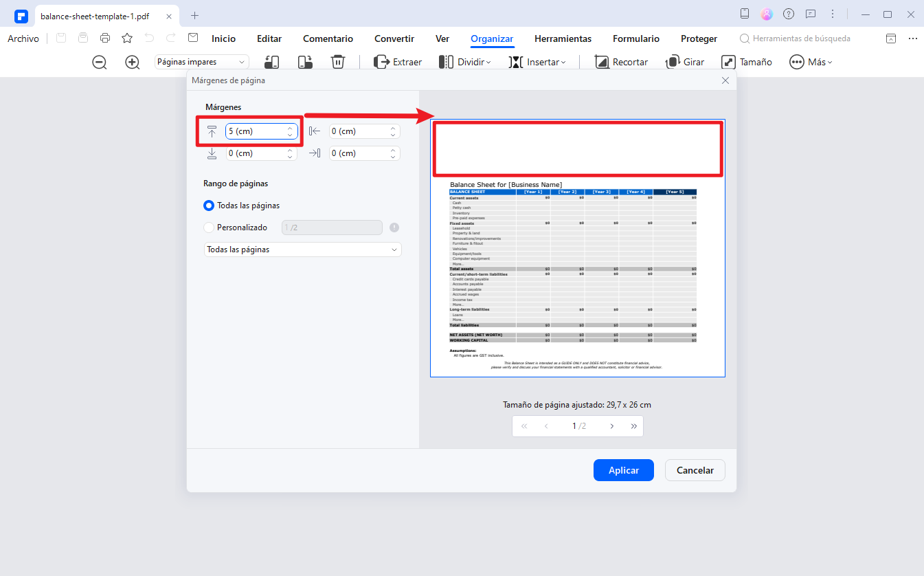Select the Zoom in tool
Image resolution: width=924 pixels, height=576 pixels.
pyautogui.click(x=132, y=62)
